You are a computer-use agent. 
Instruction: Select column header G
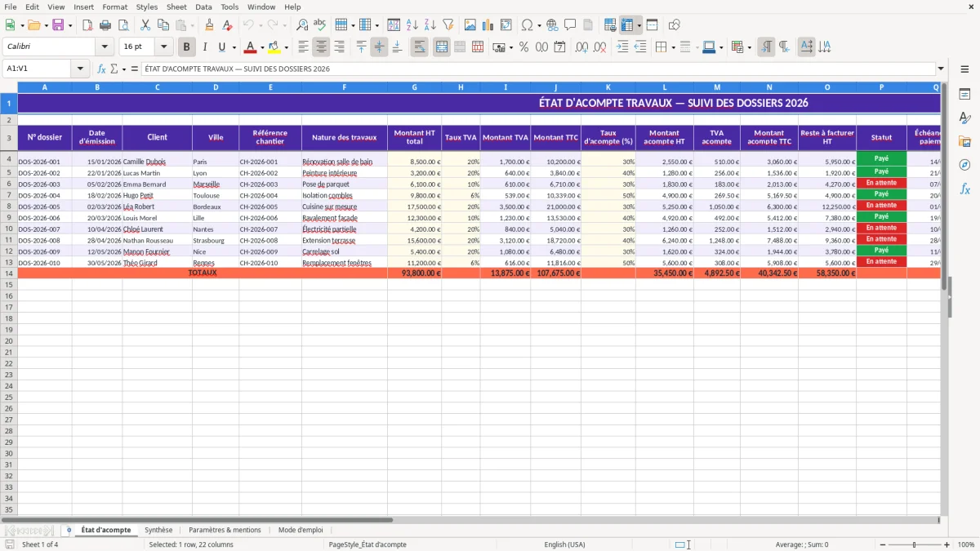coord(414,87)
